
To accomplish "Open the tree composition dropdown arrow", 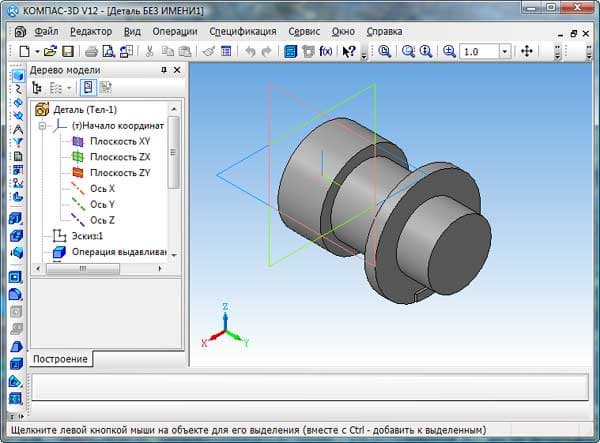I will point(69,88).
